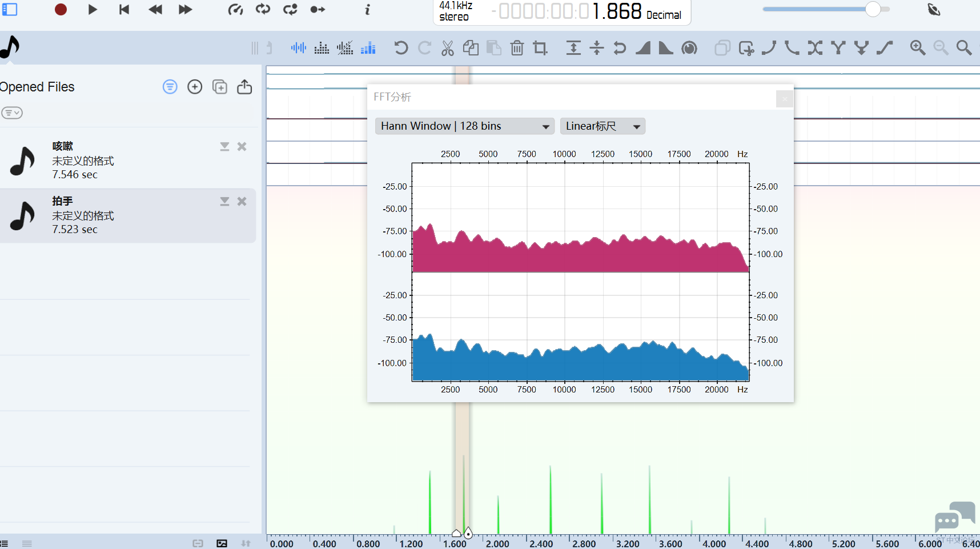Toggle the filter icon in Opened Files
The image size is (980, 549).
tap(170, 87)
